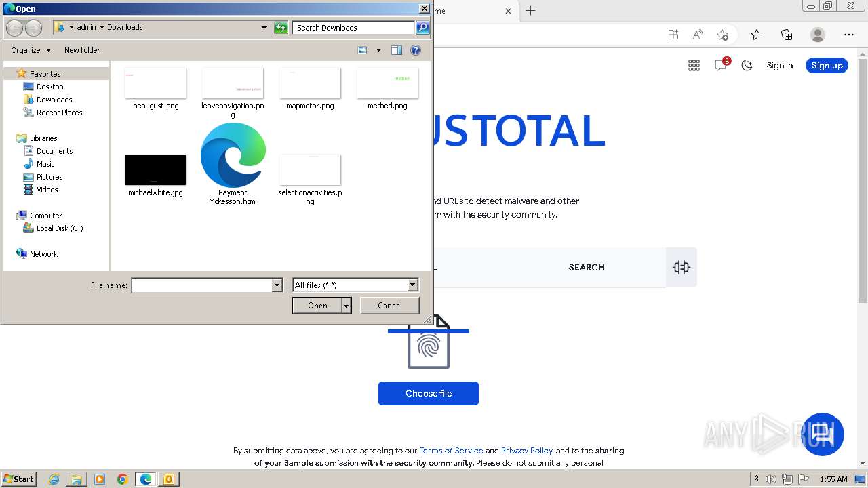Expand address bar path history dropdown
Viewport: 868px width, 488px height.
point(264,28)
